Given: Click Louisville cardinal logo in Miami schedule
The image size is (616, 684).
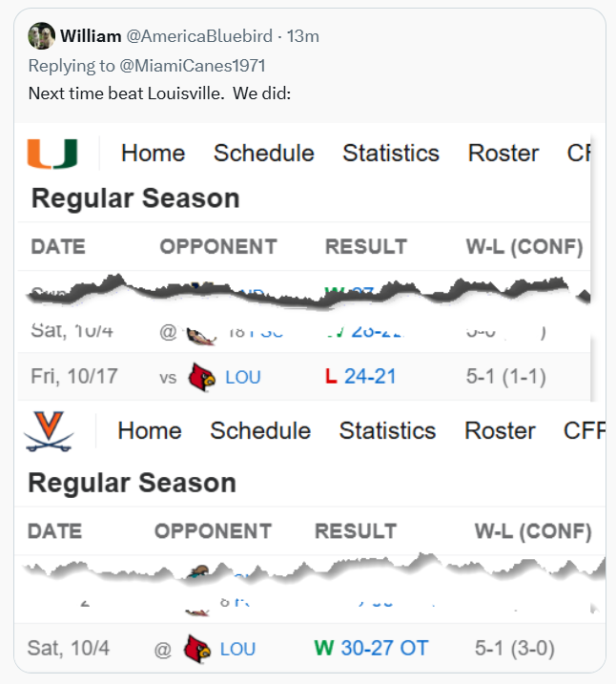Looking at the screenshot, I should pyautogui.click(x=200, y=376).
